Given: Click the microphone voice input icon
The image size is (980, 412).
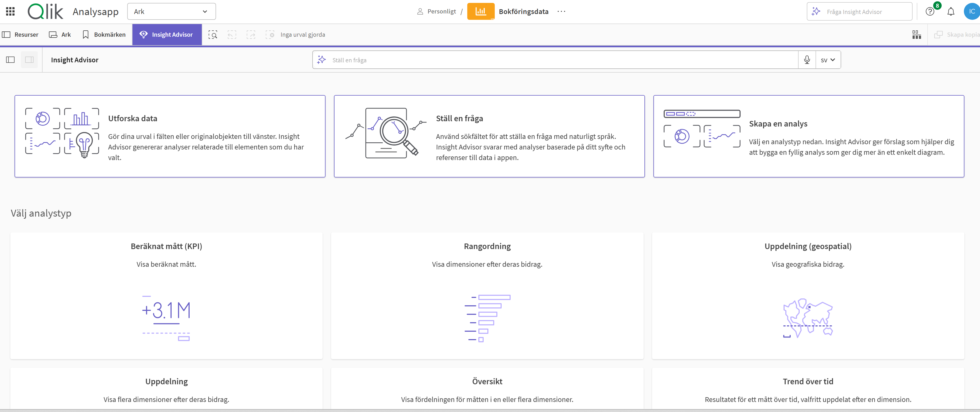Looking at the screenshot, I should pyautogui.click(x=807, y=60).
